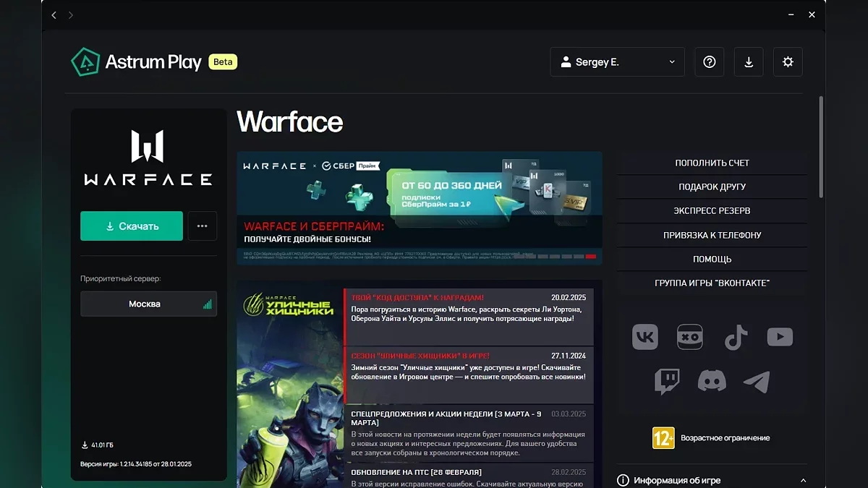The image size is (868, 488).
Task: Collapse the Информация об игре section
Action: coord(803,481)
